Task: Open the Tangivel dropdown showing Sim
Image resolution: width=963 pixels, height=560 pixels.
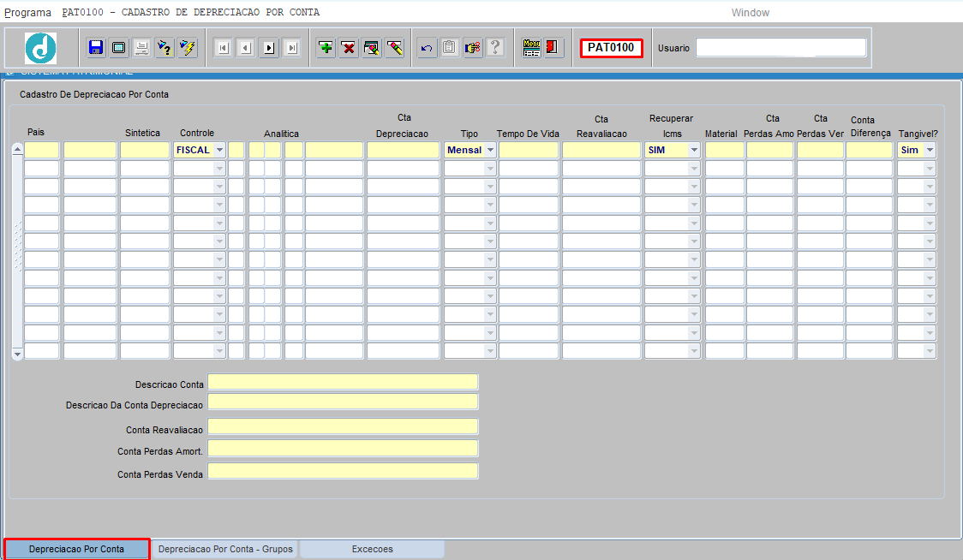Action: point(930,150)
